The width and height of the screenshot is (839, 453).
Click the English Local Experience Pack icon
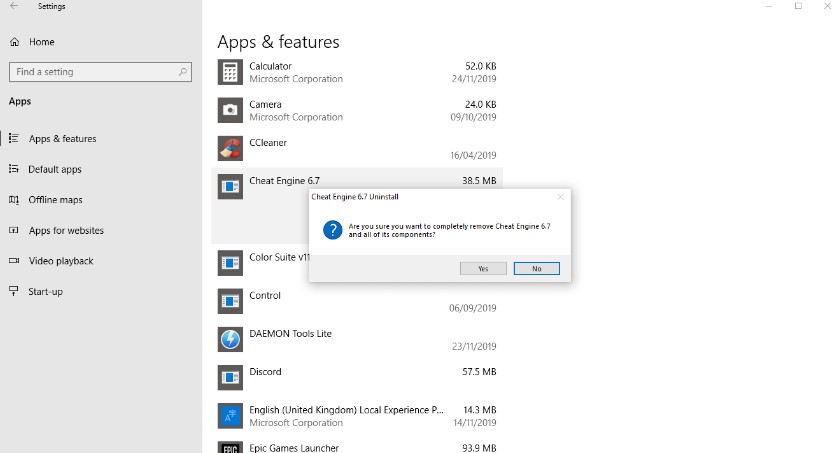(x=230, y=416)
